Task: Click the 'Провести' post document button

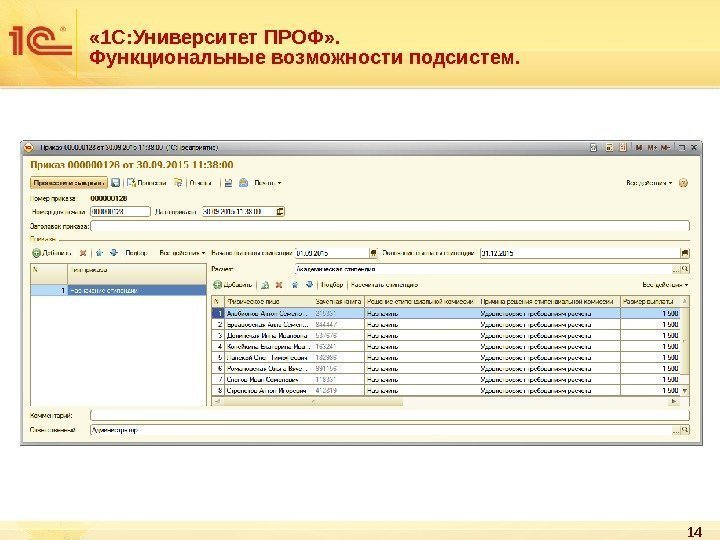Action: 147,183
